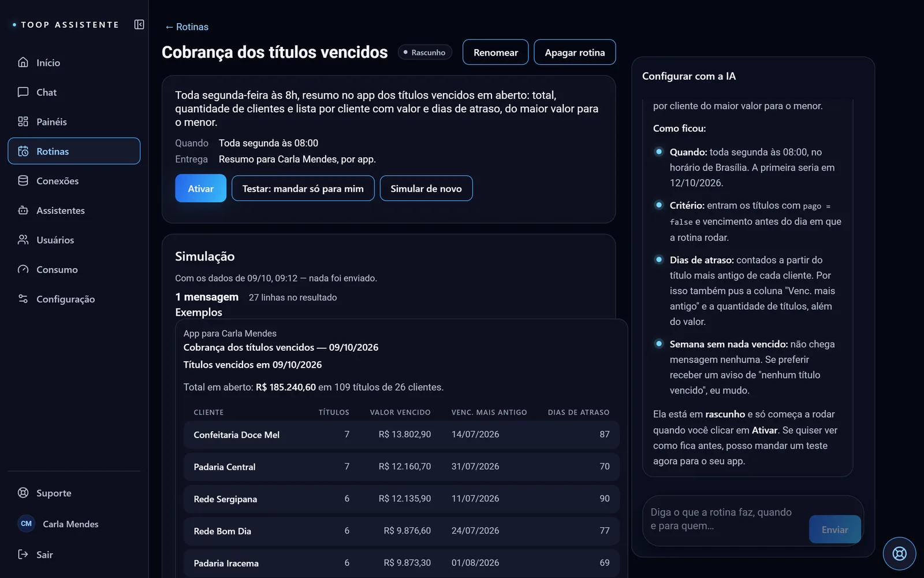This screenshot has width=924, height=578.
Task: Click the Chat speech bubble icon
Action: (x=23, y=92)
